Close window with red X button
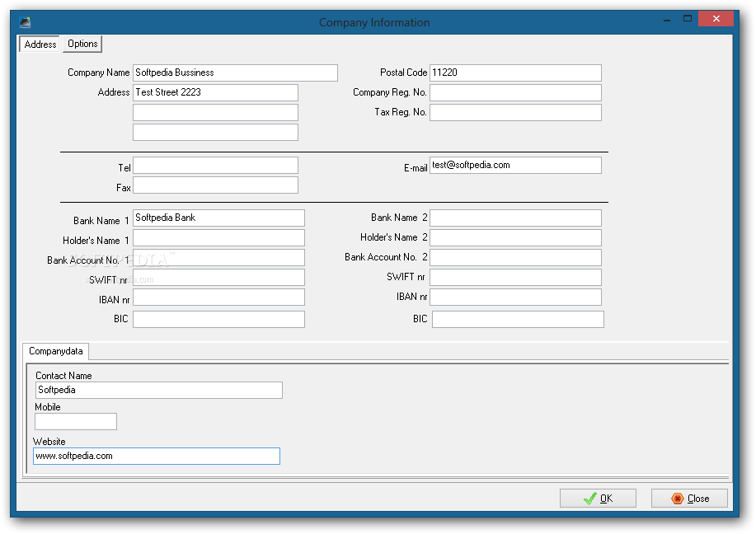This screenshot has width=756, height=534. coord(716,19)
